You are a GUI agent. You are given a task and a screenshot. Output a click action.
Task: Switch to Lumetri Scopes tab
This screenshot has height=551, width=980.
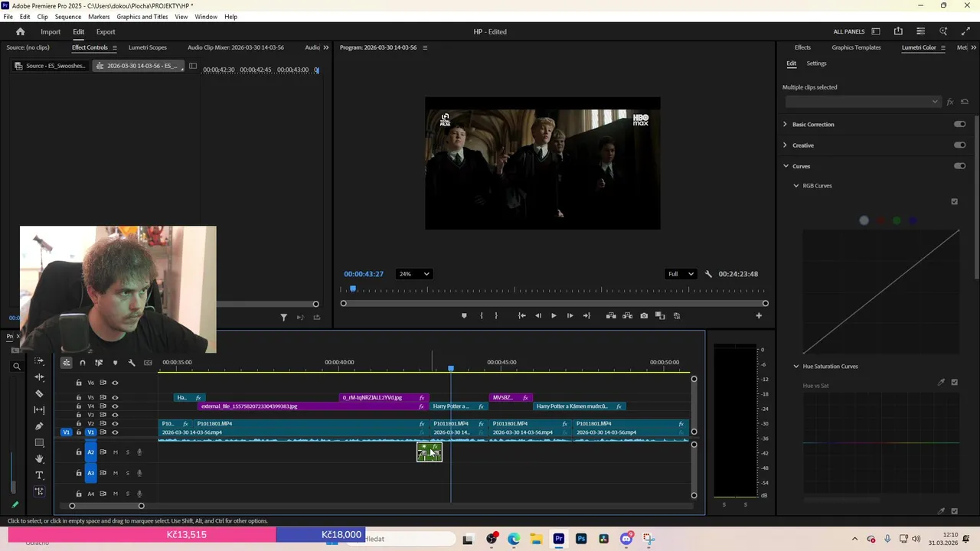pos(147,47)
